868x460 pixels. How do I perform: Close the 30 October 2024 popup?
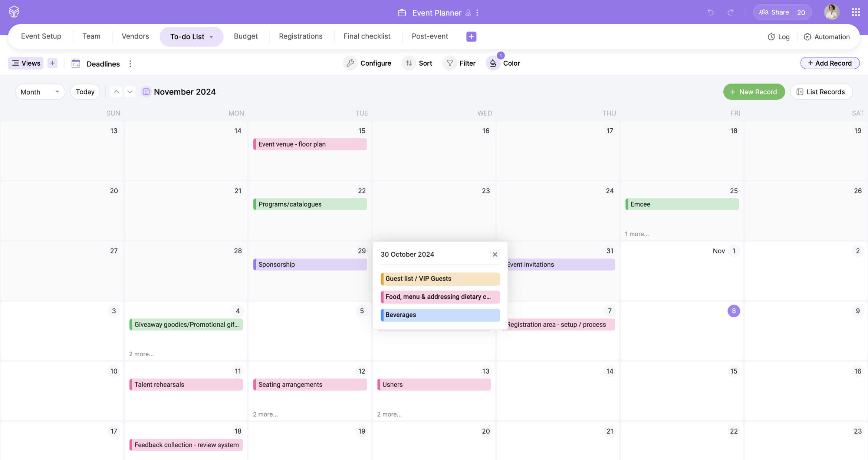(x=495, y=254)
